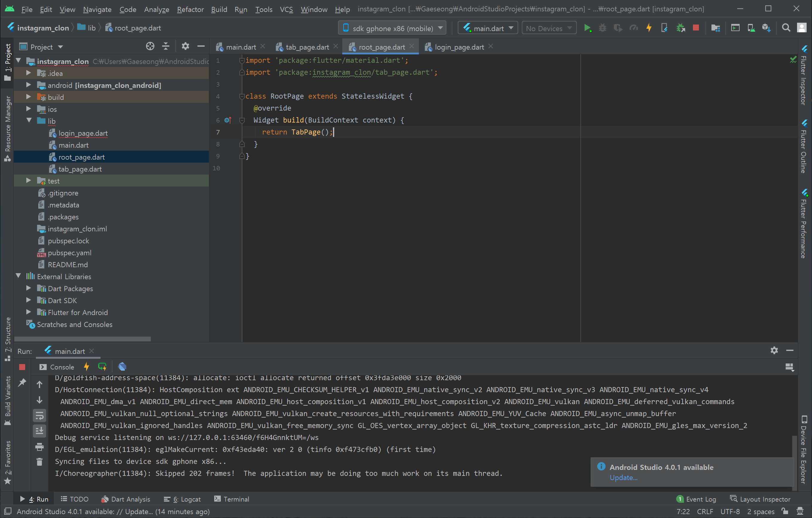Viewport: 812px width, 518px height.
Task: Switch to main.dart editor tab
Action: click(x=241, y=47)
